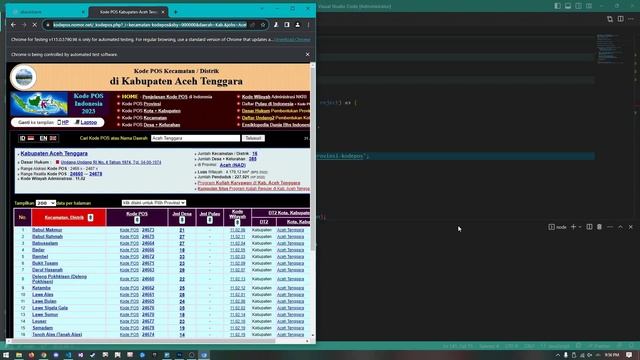The image size is (640, 360).
Task: Toggle VS Code panel layout icon
Action: click(568, 6)
